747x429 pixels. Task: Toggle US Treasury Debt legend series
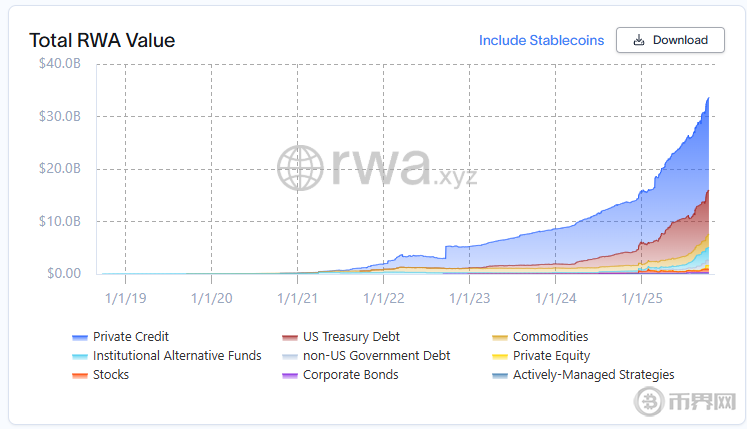tap(351, 337)
